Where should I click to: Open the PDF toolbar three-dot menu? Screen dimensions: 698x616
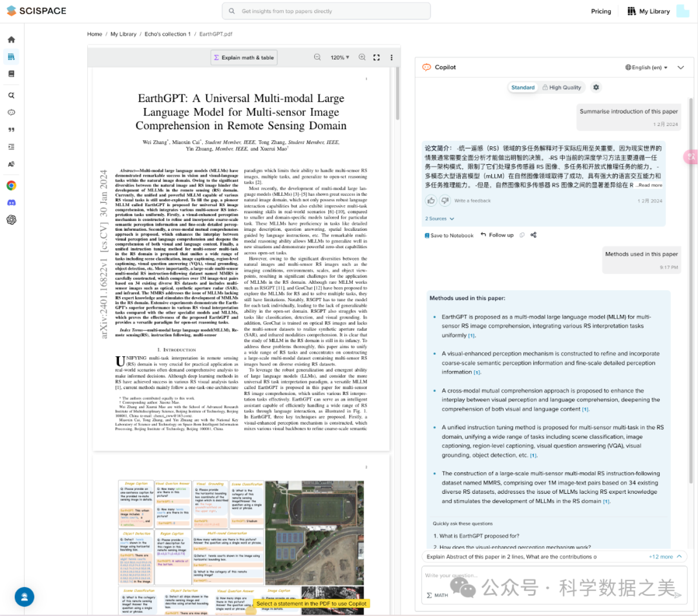tap(392, 58)
